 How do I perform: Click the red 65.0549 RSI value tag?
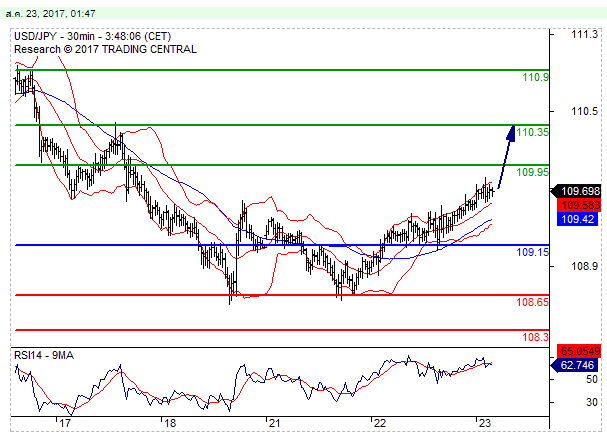(579, 351)
